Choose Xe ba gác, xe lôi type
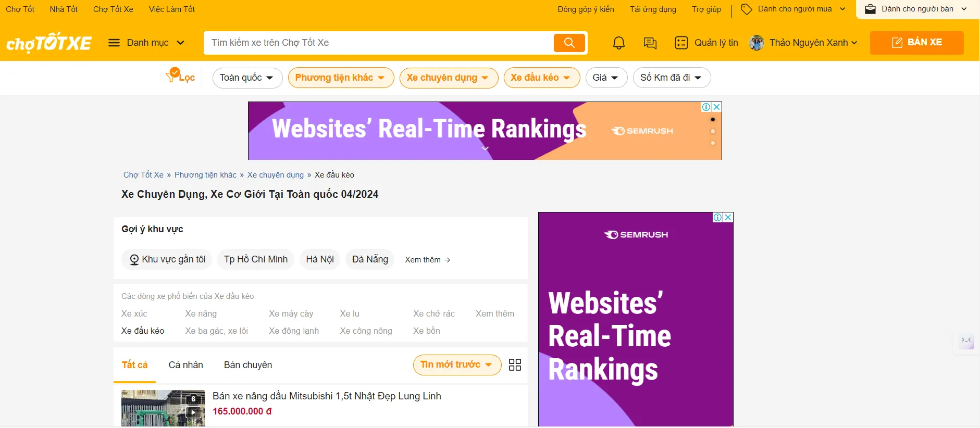 pos(217,331)
